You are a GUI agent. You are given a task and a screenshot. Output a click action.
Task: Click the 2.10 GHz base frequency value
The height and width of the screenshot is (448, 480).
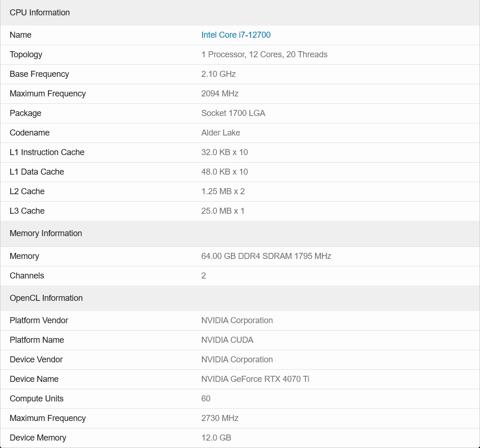tap(218, 74)
